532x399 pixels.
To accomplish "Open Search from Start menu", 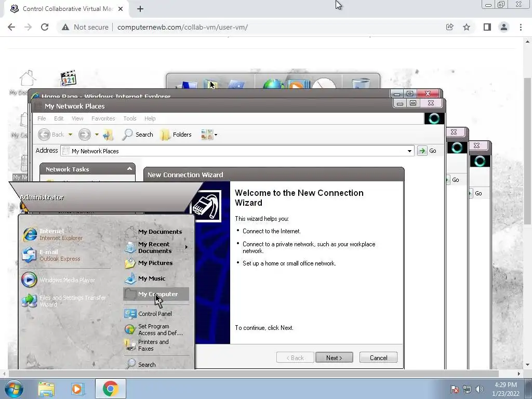I will pos(141,364).
